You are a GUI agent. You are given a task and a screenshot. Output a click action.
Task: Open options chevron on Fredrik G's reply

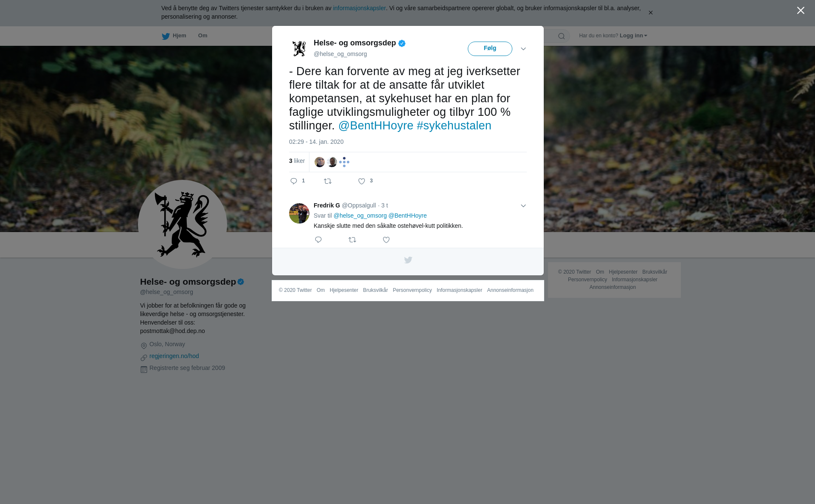(x=523, y=206)
